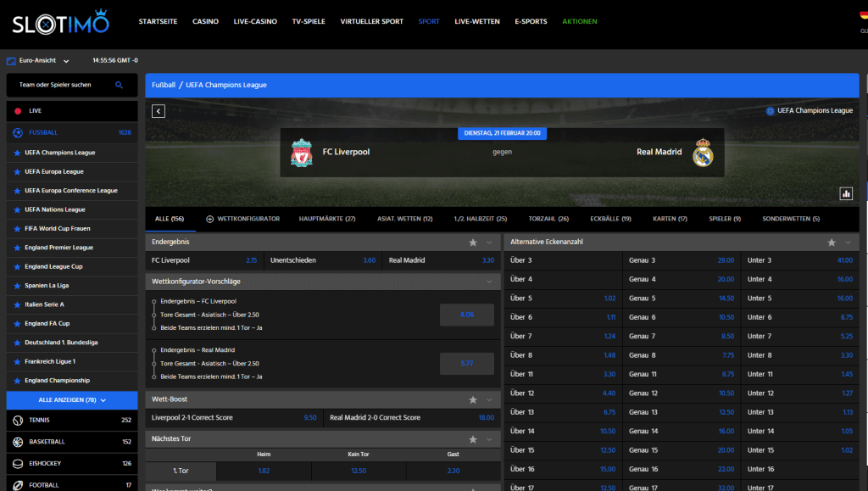Open the Euro-Ansicht dropdown
The image size is (868, 491).
66,61
